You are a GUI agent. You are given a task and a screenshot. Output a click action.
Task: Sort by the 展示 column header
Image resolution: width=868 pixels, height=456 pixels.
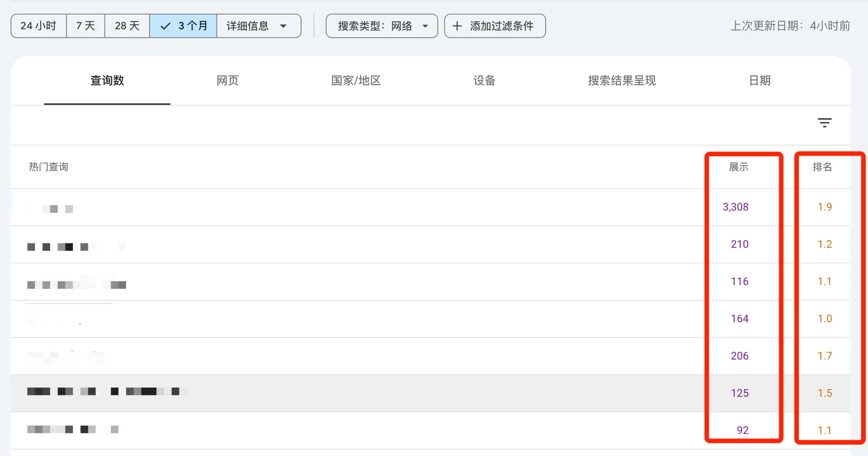(739, 167)
